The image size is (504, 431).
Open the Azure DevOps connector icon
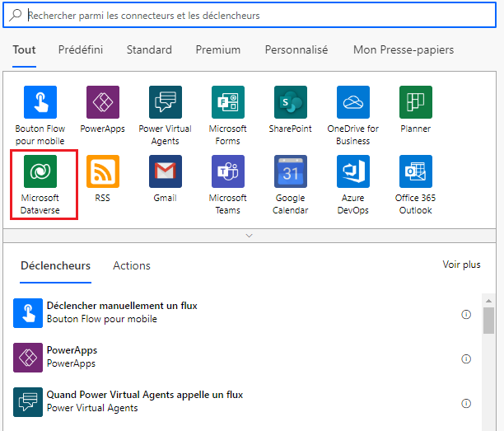(353, 171)
